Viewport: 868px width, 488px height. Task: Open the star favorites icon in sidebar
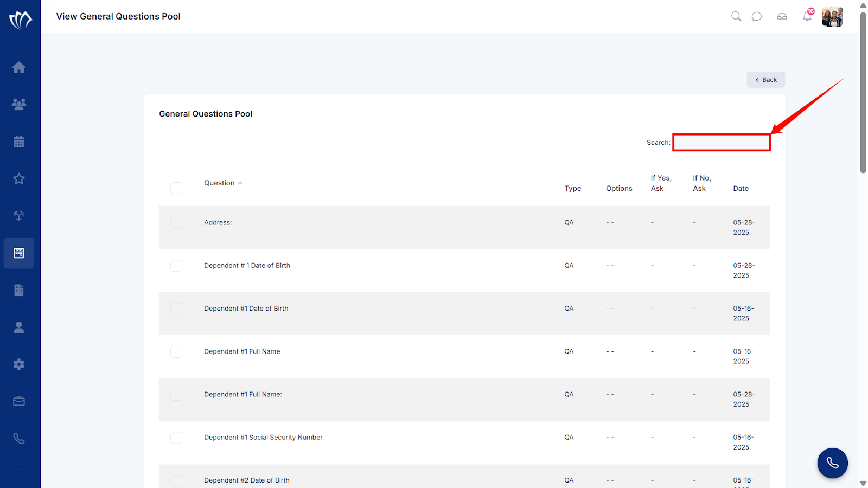(19, 178)
